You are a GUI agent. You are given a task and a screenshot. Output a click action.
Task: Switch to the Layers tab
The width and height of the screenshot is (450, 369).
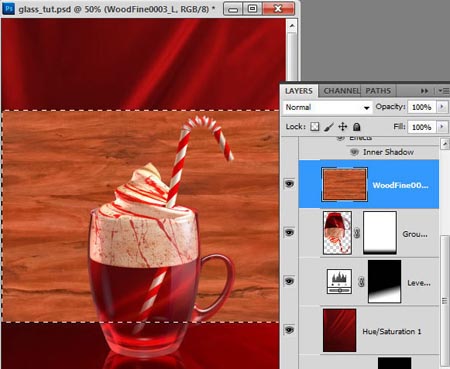click(x=299, y=91)
